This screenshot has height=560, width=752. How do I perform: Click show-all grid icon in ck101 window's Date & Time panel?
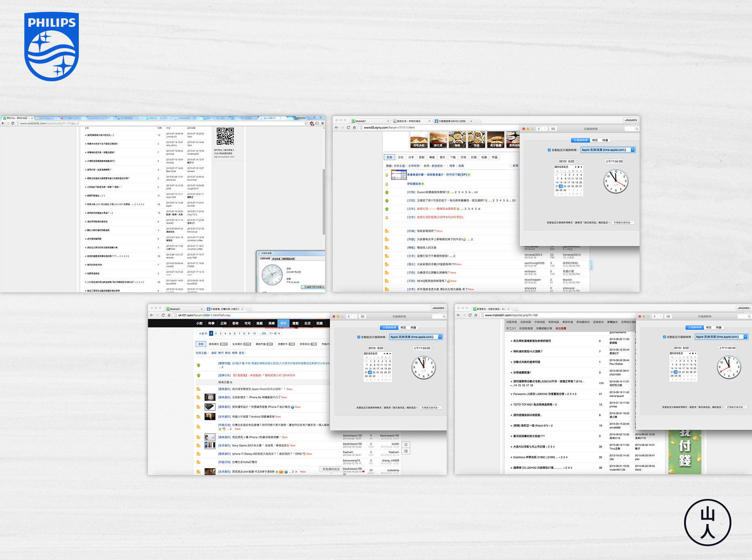(x=363, y=317)
